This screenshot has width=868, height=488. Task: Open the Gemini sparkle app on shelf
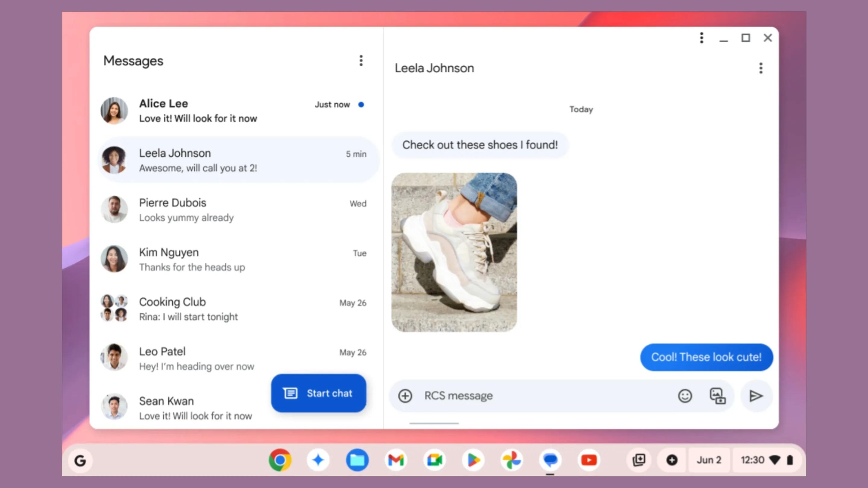point(318,460)
